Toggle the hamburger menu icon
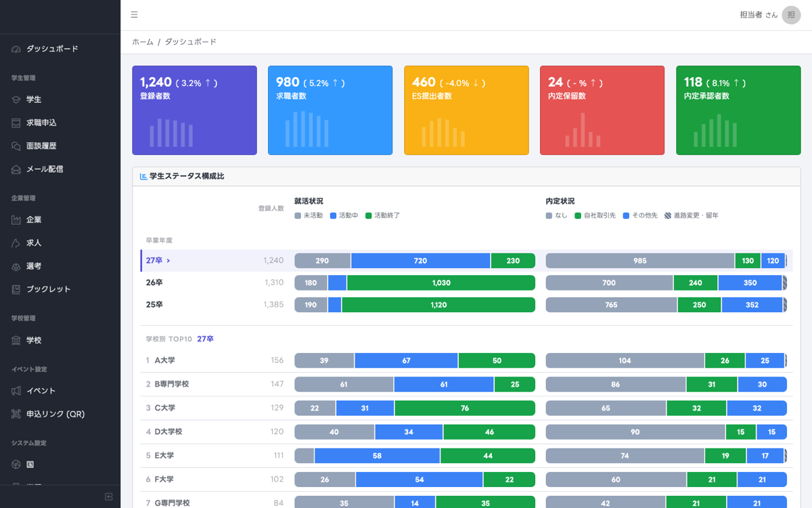The width and height of the screenshot is (812, 508). 134,15
